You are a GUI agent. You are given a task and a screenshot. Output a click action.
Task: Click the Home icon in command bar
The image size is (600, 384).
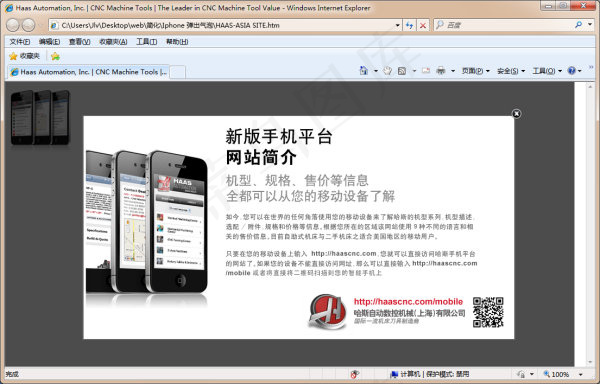pos(363,71)
